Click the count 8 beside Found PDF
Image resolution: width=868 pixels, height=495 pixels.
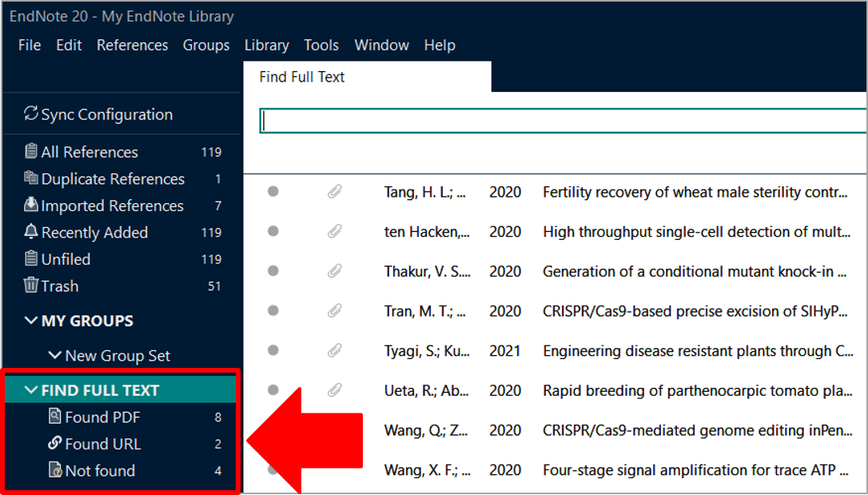pyautogui.click(x=218, y=417)
